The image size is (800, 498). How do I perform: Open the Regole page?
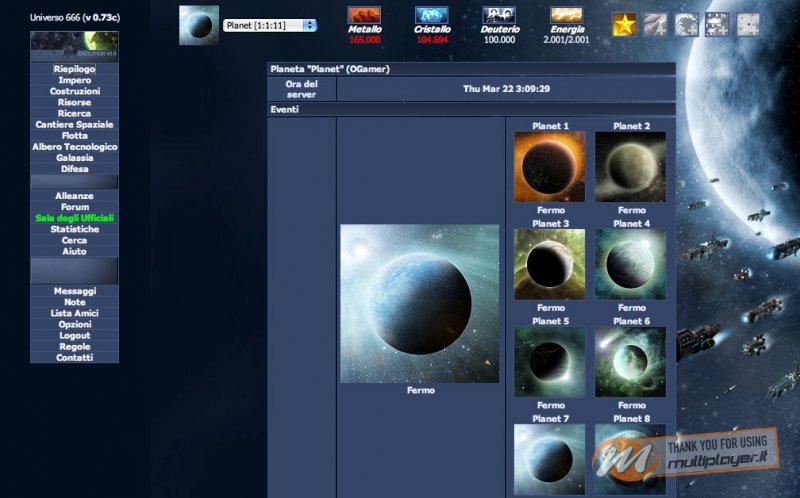(74, 346)
